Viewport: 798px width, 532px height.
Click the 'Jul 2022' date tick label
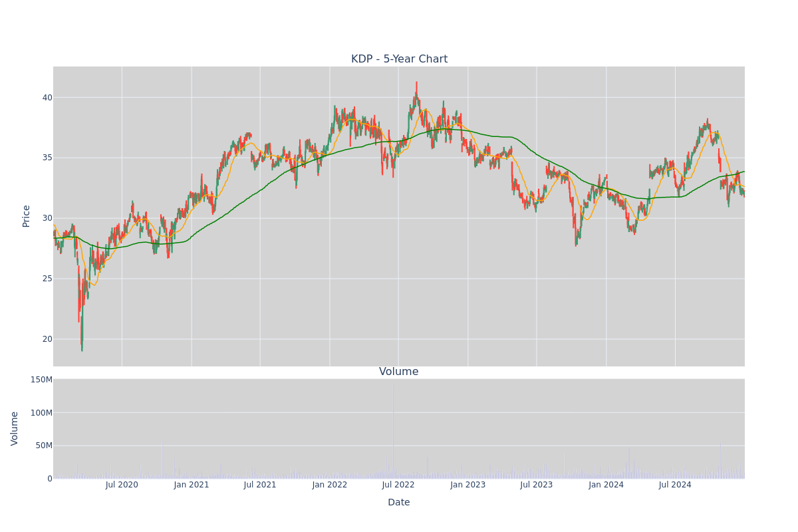click(398, 485)
